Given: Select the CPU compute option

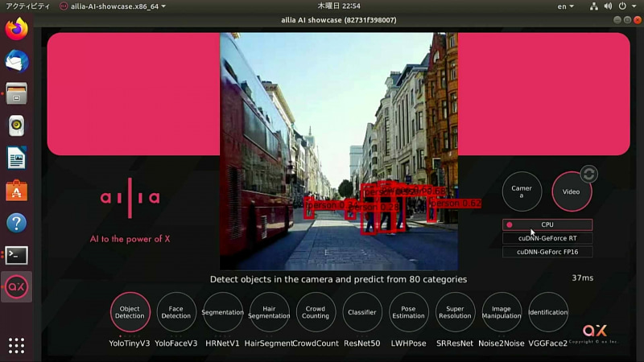Looking at the screenshot, I should 547,224.
